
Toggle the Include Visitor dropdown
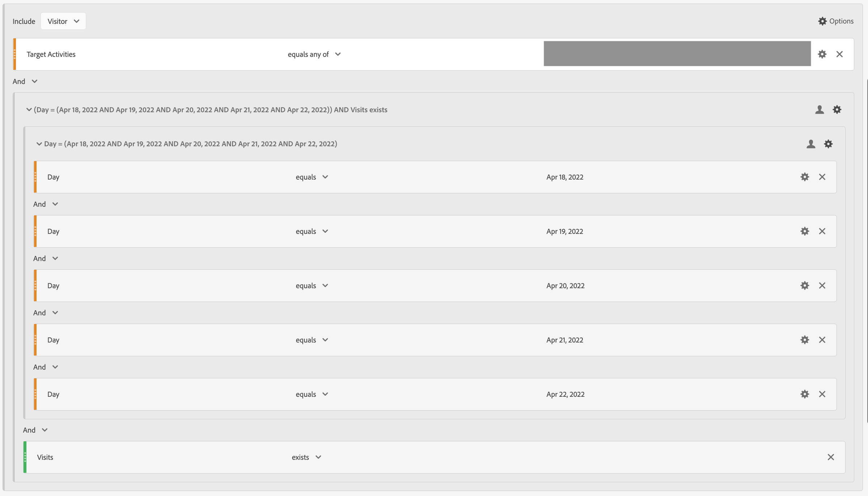[x=63, y=21]
